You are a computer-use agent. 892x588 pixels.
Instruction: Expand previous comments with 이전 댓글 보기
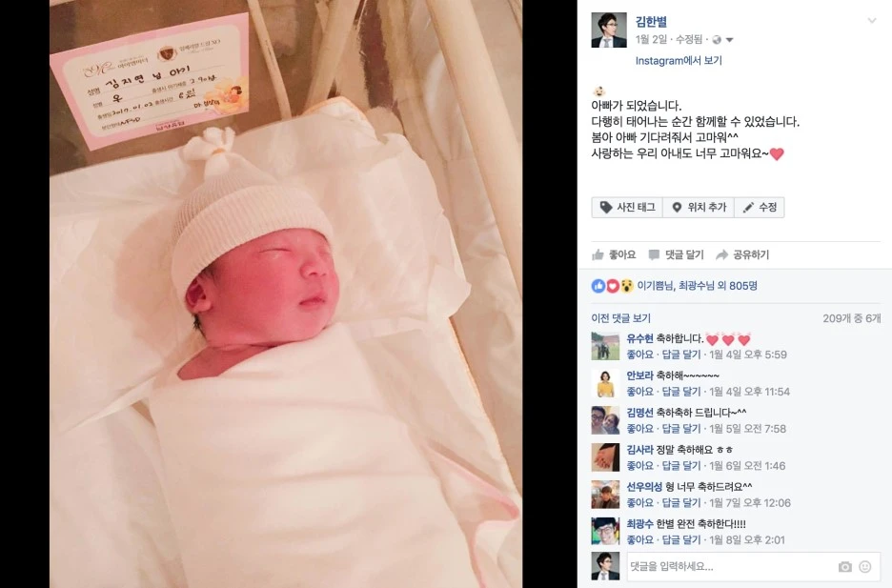[620, 318]
